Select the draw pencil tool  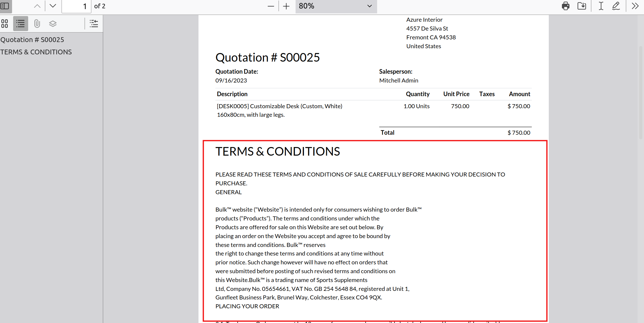(616, 6)
